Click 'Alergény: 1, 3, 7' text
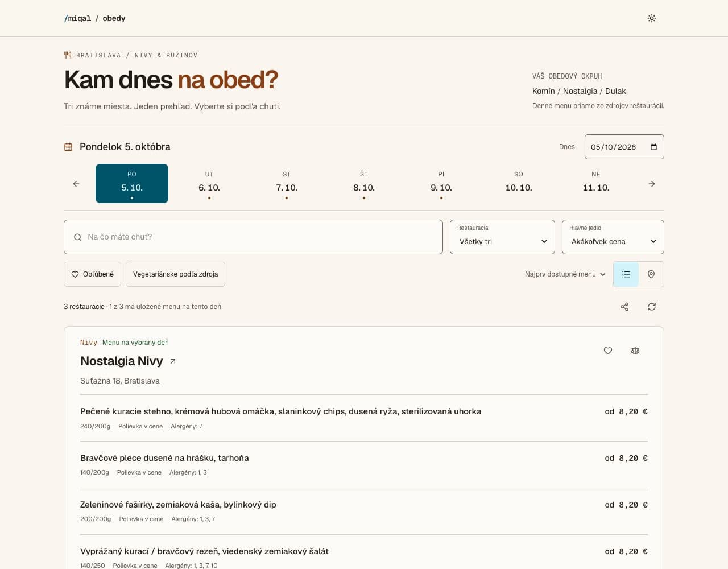 [x=193, y=519]
